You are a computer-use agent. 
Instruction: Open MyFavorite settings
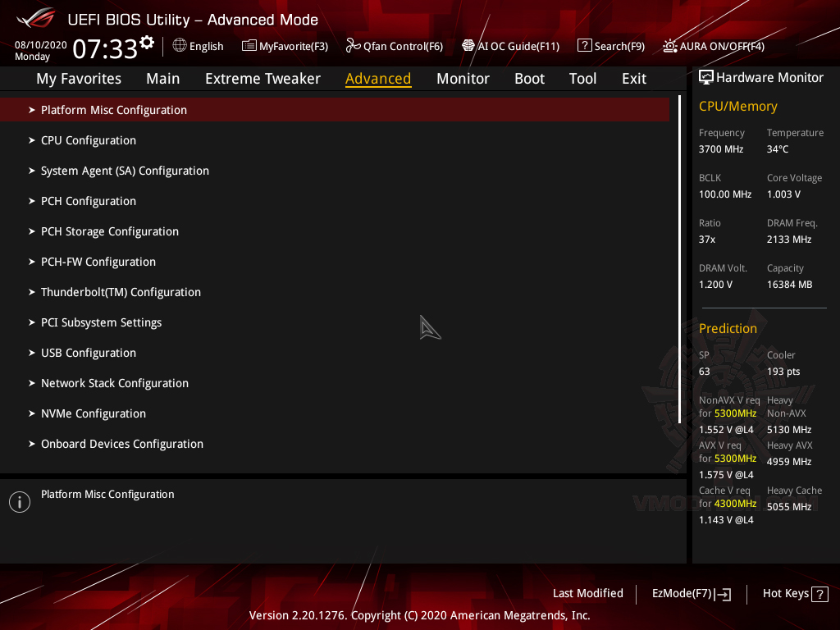click(x=285, y=46)
